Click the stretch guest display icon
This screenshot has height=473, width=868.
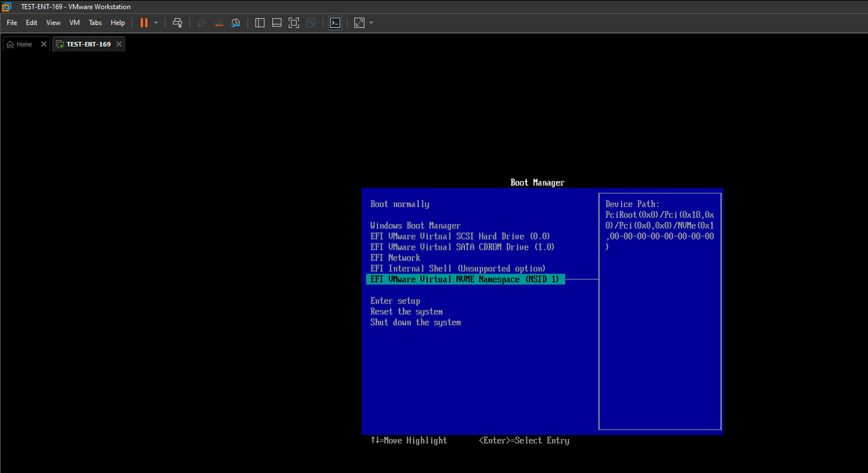tap(359, 22)
